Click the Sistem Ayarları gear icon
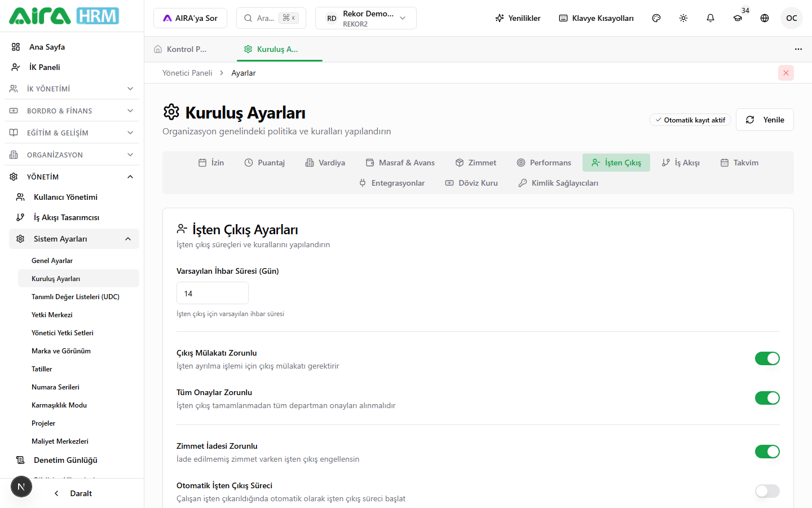812x508 pixels. pyautogui.click(x=20, y=239)
